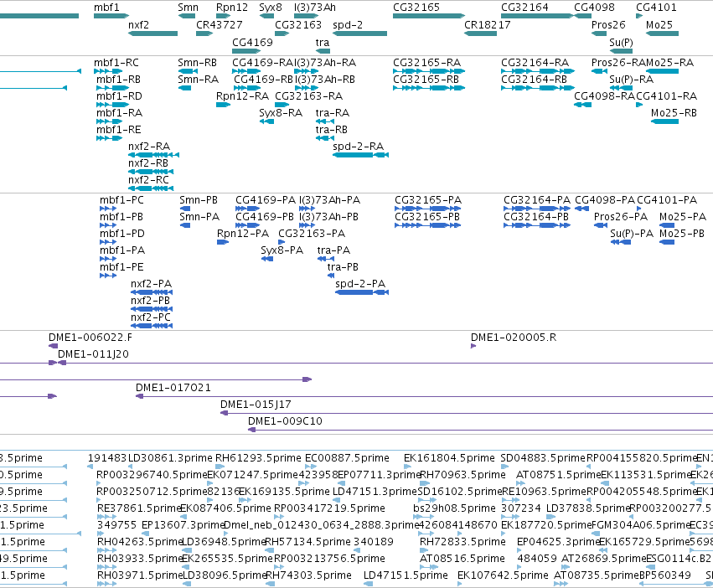The width and height of the screenshot is (713, 588).
Task: Click the Su(P) gene label
Action: click(x=621, y=42)
